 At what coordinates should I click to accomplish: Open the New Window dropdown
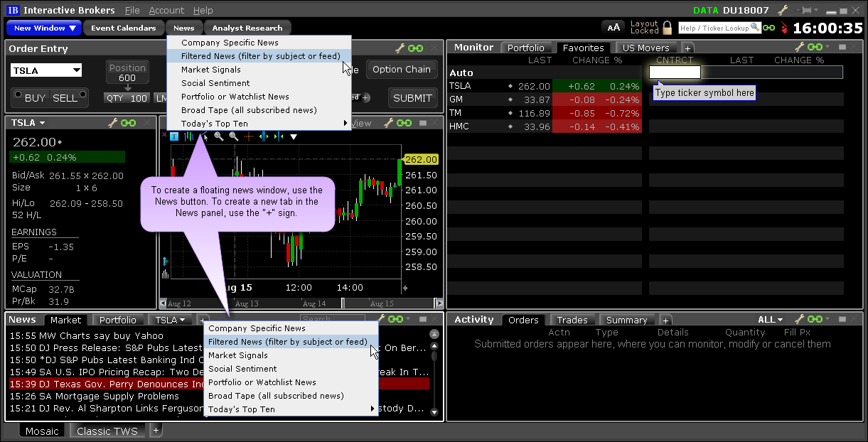[x=45, y=28]
